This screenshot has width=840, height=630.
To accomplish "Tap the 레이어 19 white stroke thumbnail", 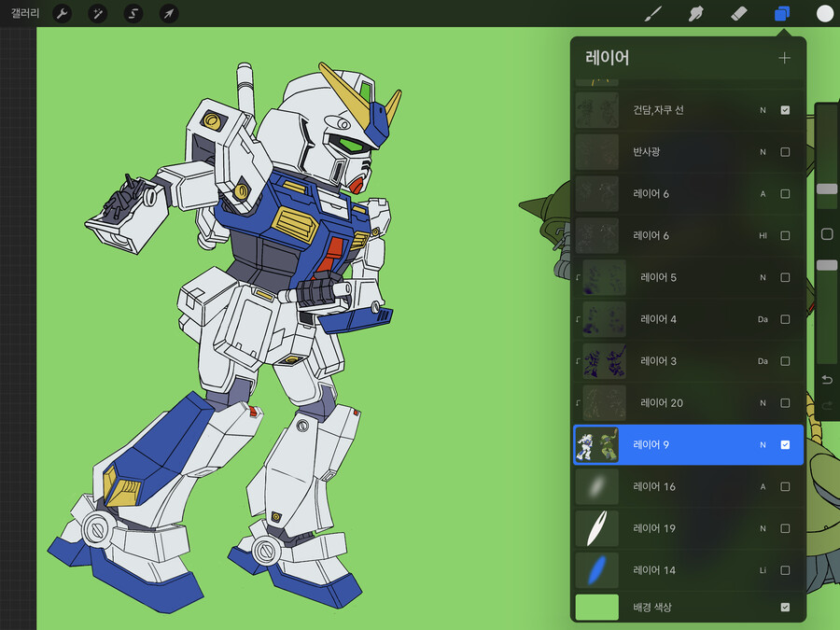I will (596, 528).
